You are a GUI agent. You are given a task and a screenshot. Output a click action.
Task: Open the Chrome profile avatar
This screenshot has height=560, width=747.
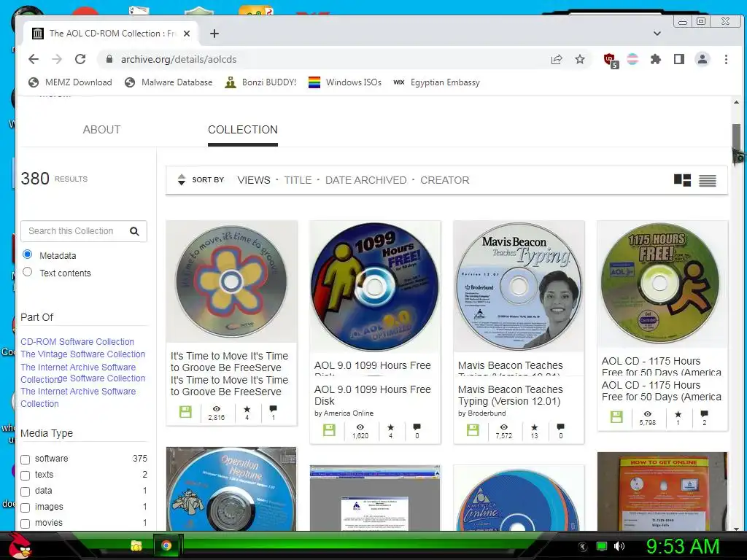pyautogui.click(x=703, y=60)
